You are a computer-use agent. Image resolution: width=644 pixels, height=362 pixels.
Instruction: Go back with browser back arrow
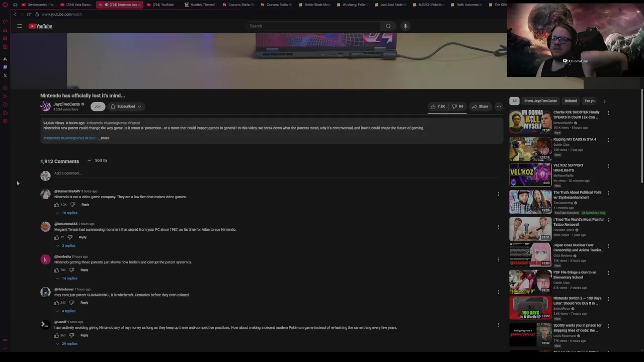click(x=15, y=15)
